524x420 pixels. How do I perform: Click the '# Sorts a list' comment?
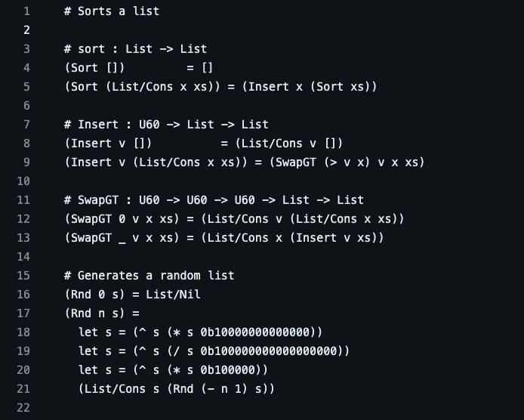112,11
